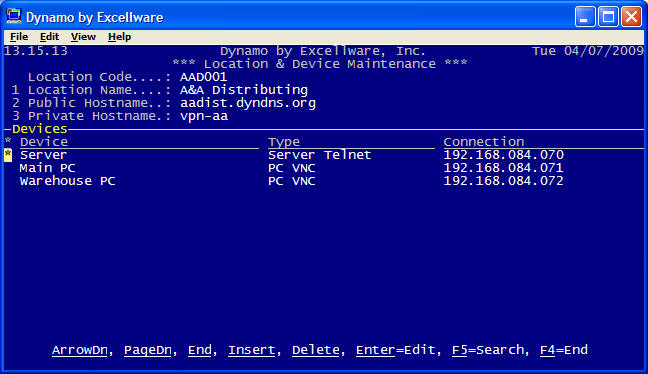
Task: Open the View menu
Action: tap(83, 37)
